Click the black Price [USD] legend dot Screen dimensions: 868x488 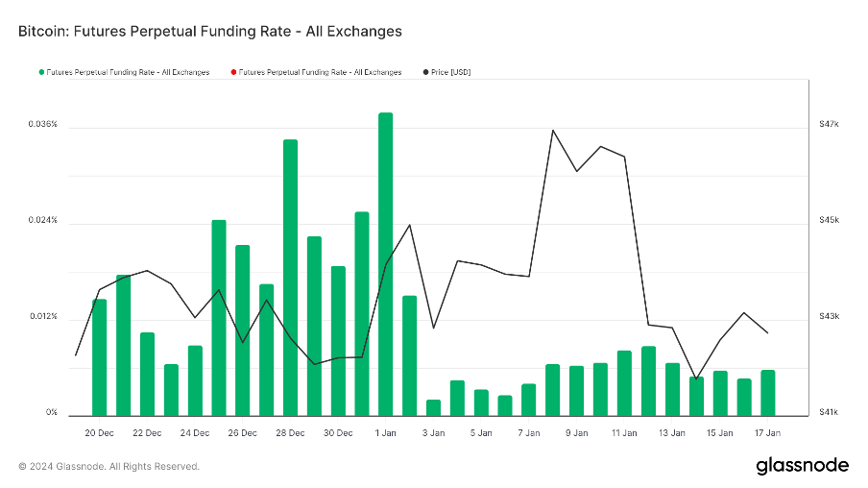pos(425,72)
